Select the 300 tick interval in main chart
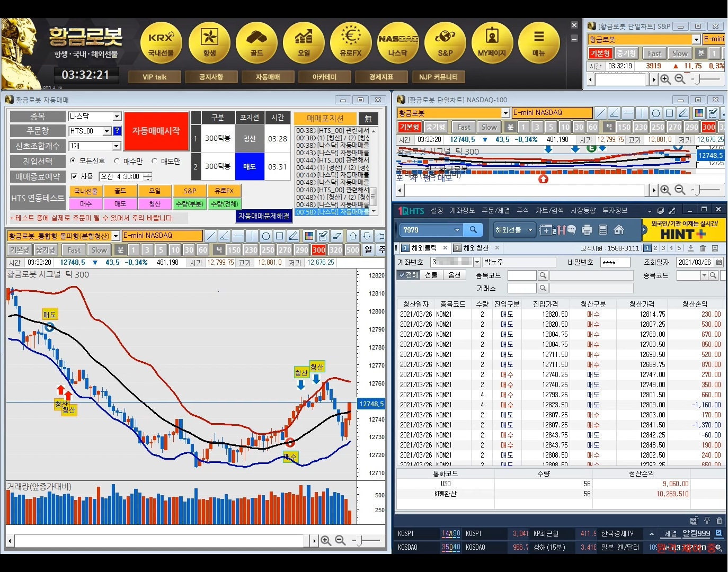 (x=319, y=250)
